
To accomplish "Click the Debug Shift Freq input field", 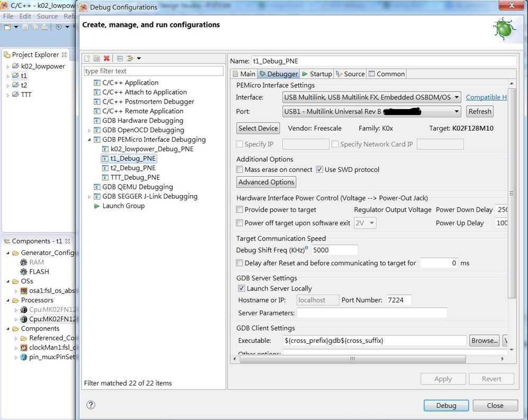I will (334, 250).
